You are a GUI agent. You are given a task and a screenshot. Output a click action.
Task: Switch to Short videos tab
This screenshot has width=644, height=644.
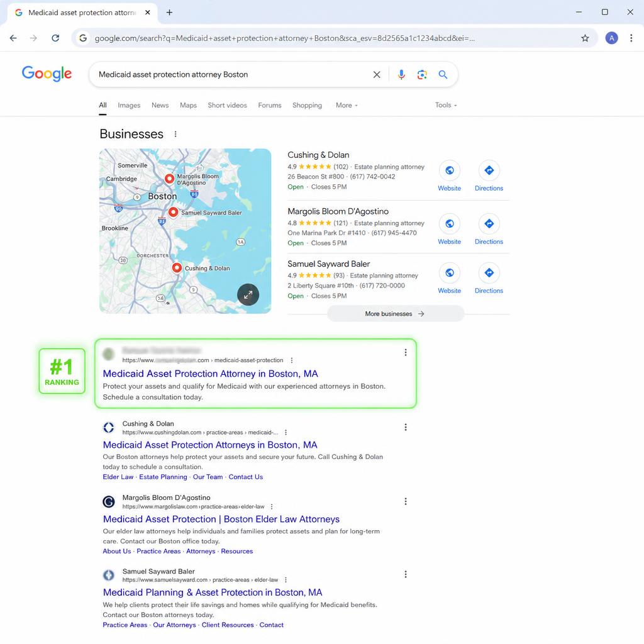(228, 105)
